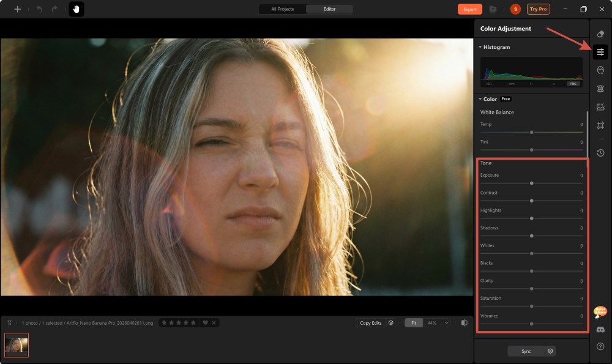Click the Export button
Viewport: 612px width, 364px height.
click(x=470, y=9)
